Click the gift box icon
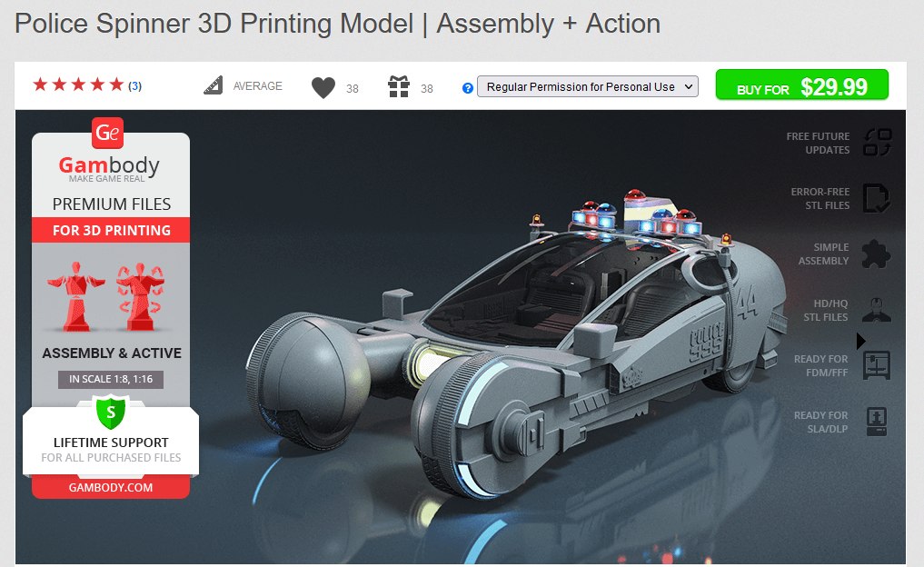This screenshot has width=924, height=567. coord(399,86)
